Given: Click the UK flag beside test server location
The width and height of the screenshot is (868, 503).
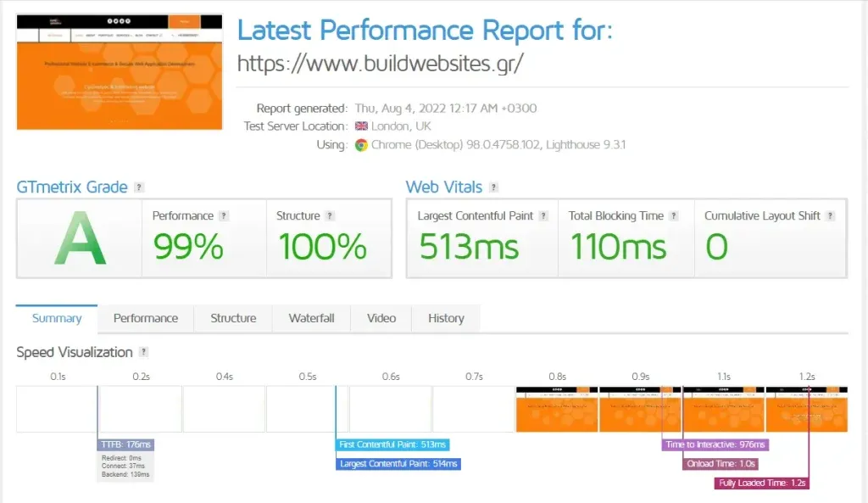Looking at the screenshot, I should click(x=360, y=126).
